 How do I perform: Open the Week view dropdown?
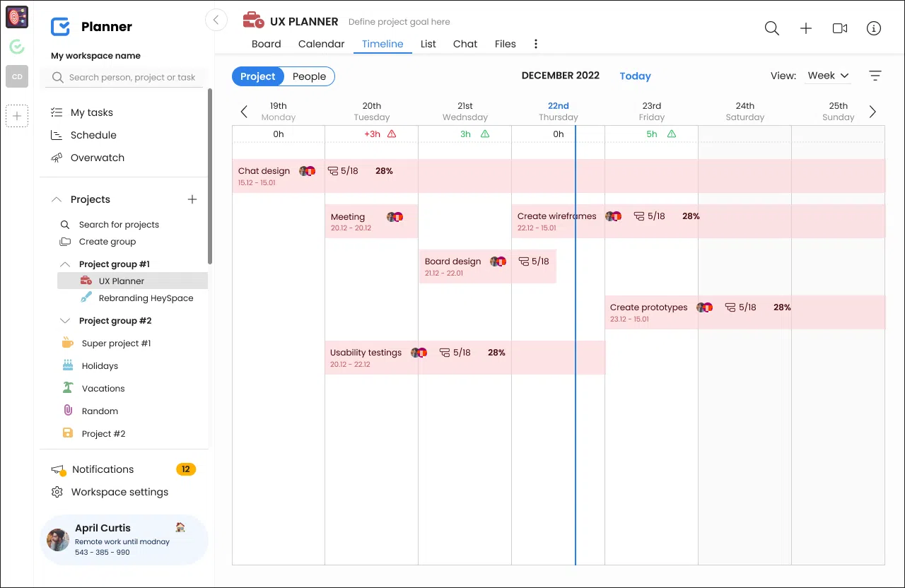pos(827,76)
